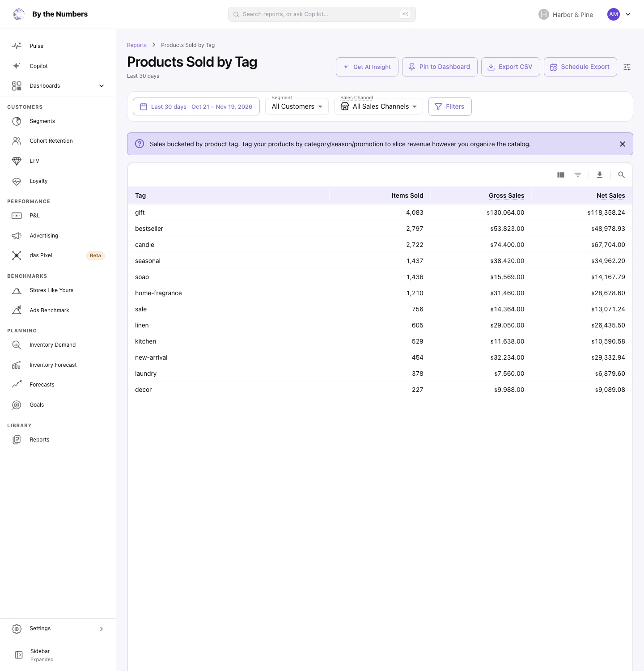Click the "gift" tag row

point(380,212)
